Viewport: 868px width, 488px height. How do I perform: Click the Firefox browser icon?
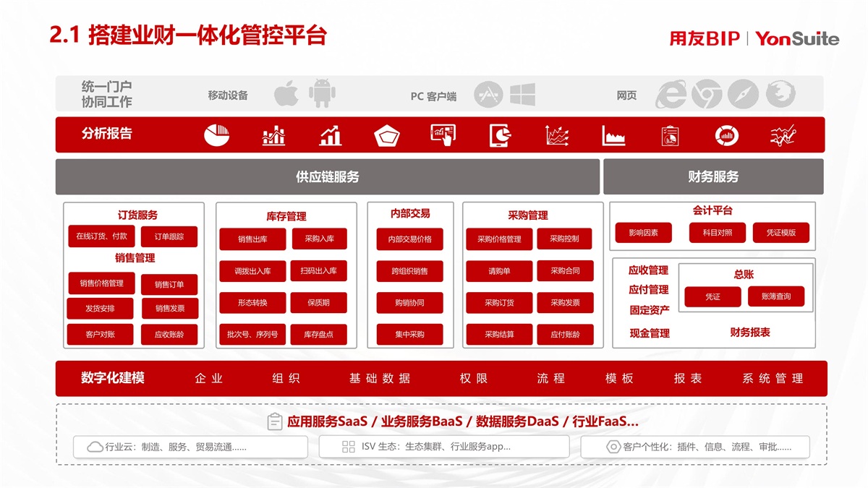click(780, 95)
